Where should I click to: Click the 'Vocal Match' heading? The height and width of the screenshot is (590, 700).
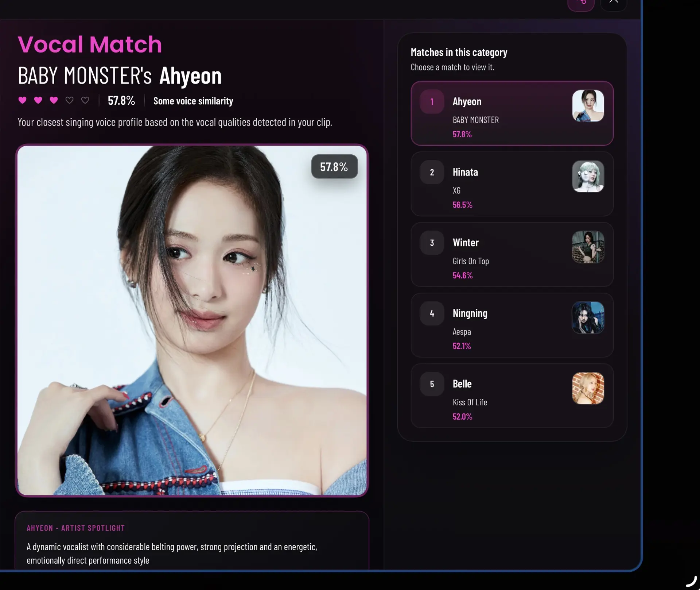tap(90, 45)
